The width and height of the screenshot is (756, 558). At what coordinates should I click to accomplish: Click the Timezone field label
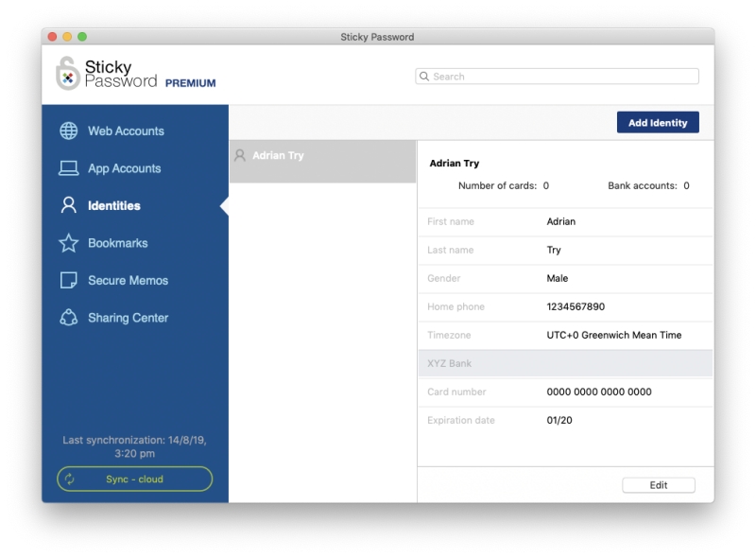449,335
